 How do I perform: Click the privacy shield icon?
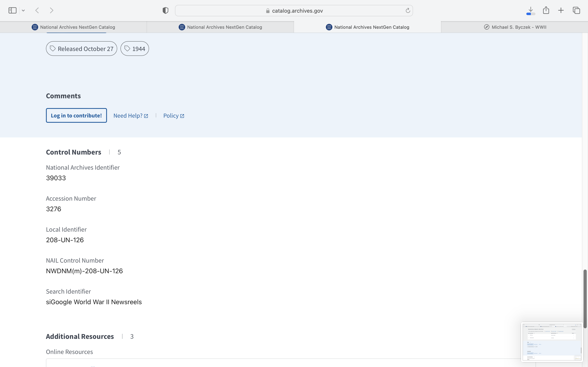coord(165,10)
